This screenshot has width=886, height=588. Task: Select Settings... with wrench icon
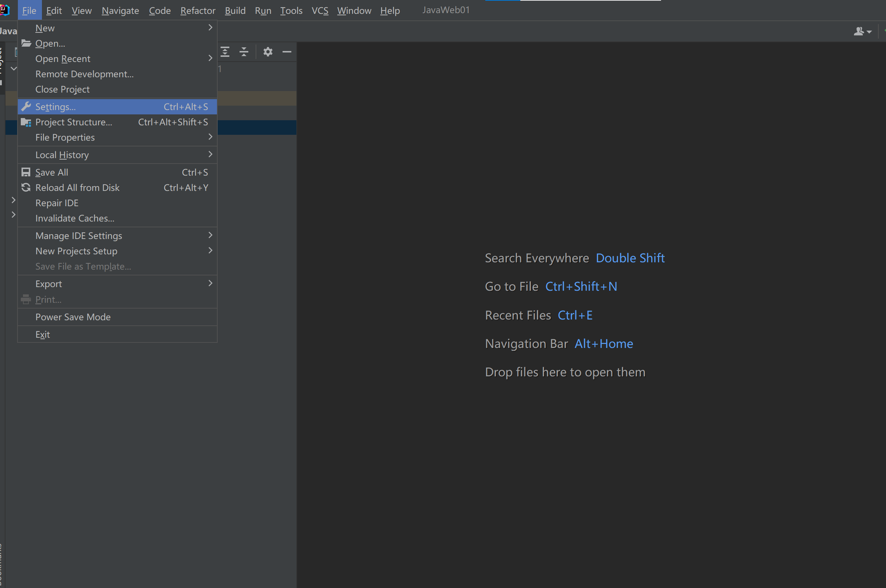55,107
